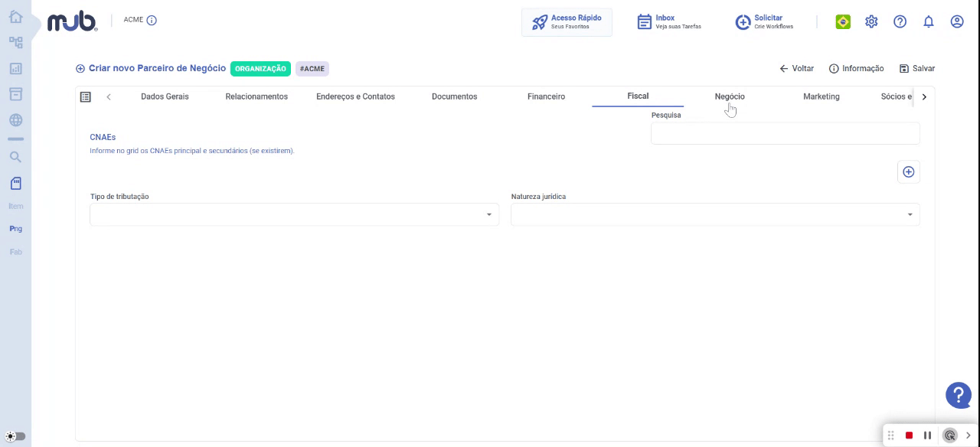Click the Pesquisa search field
This screenshot has height=447, width=980.
tap(785, 133)
